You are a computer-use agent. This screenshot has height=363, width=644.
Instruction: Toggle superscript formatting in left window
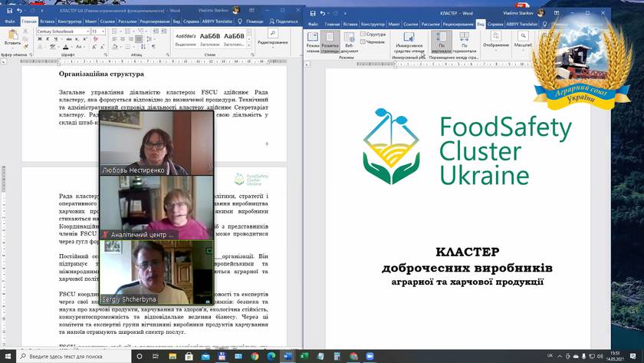click(84, 39)
